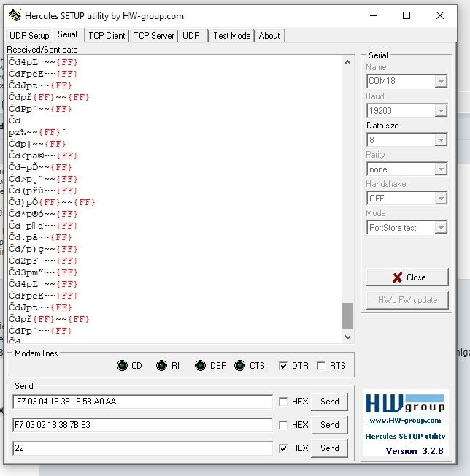Image resolution: width=470 pixels, height=476 pixels.
Task: Open the UDP tab
Action: (191, 36)
